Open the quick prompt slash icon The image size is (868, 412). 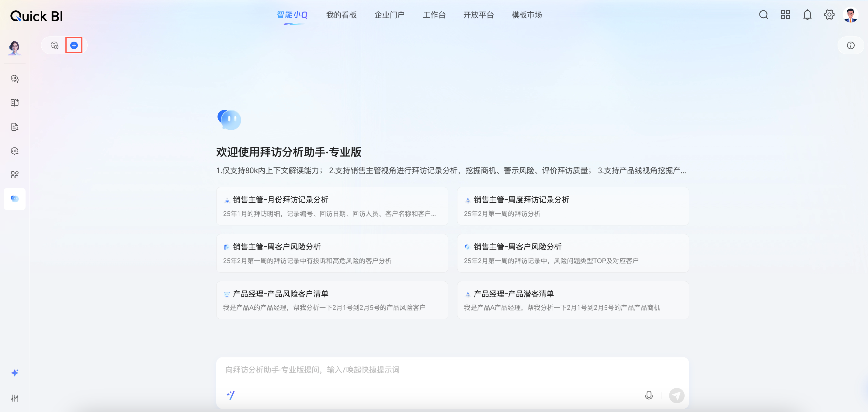(x=231, y=395)
